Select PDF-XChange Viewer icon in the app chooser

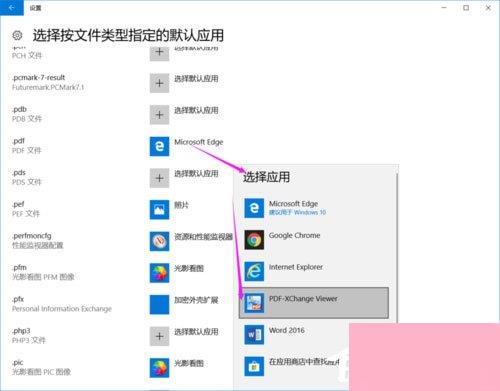click(254, 303)
